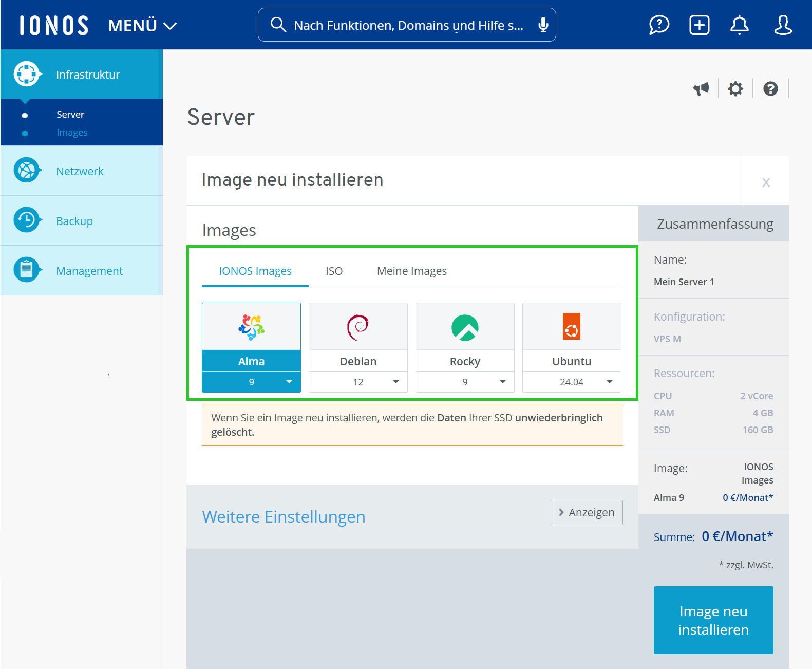Open the Images submenu entry
Viewport: 812px width, 669px height.
click(x=72, y=132)
